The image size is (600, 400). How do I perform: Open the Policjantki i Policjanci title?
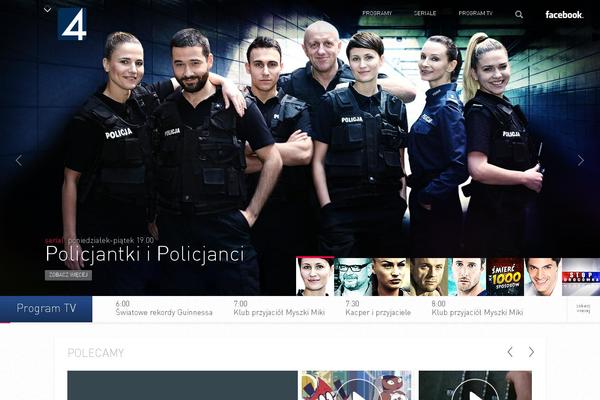(x=145, y=254)
